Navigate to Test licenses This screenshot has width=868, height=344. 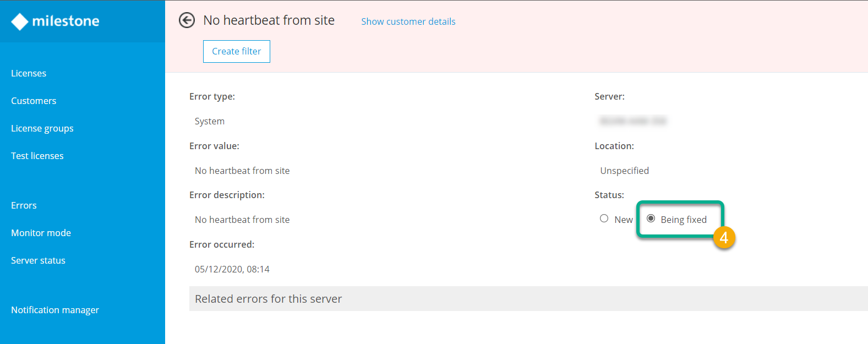click(37, 156)
